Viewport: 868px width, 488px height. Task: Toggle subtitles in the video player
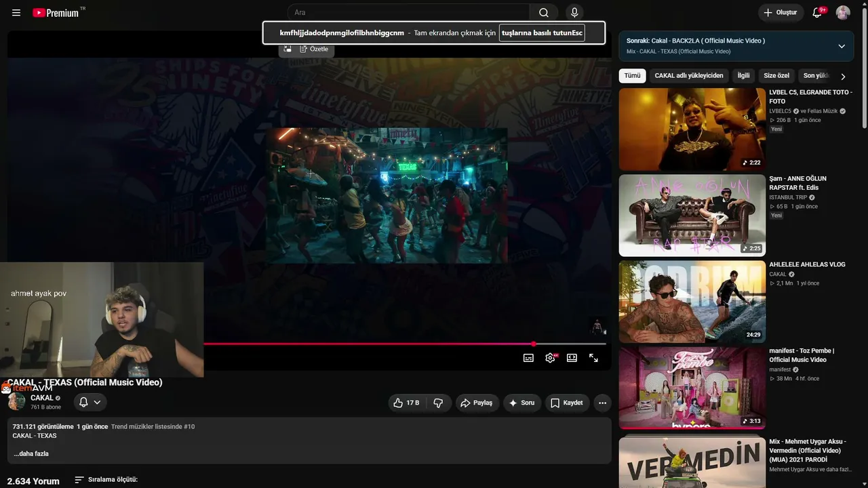click(x=528, y=358)
